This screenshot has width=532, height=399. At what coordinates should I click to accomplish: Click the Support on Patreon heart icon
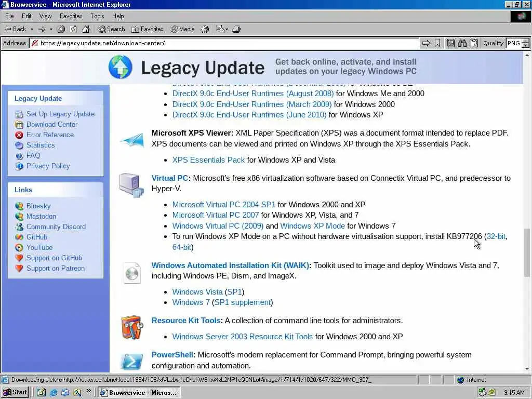click(x=19, y=269)
